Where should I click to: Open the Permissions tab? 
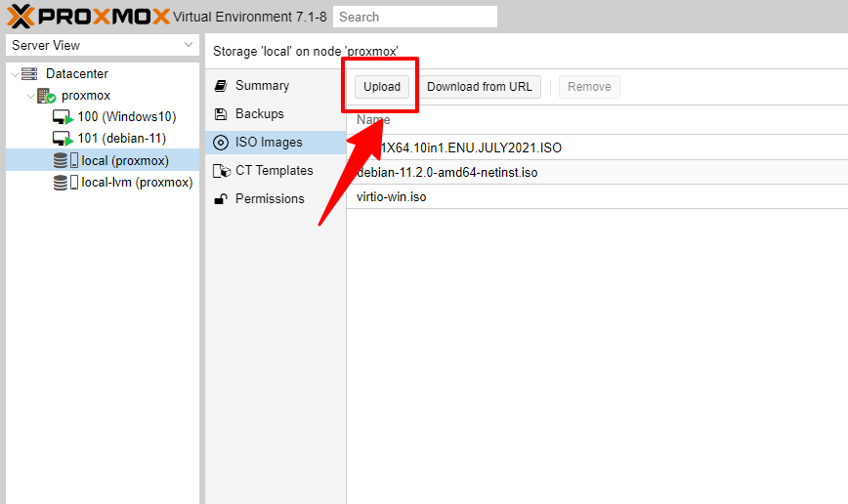click(276, 198)
